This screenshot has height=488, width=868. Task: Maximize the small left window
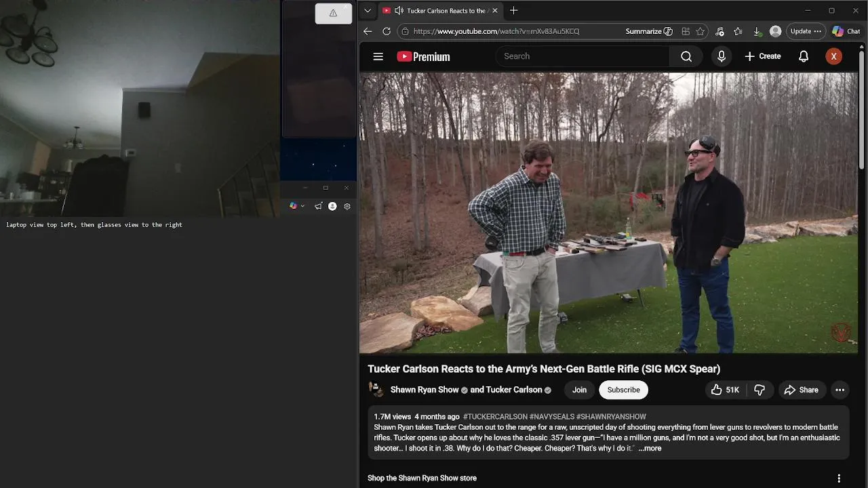pyautogui.click(x=325, y=188)
